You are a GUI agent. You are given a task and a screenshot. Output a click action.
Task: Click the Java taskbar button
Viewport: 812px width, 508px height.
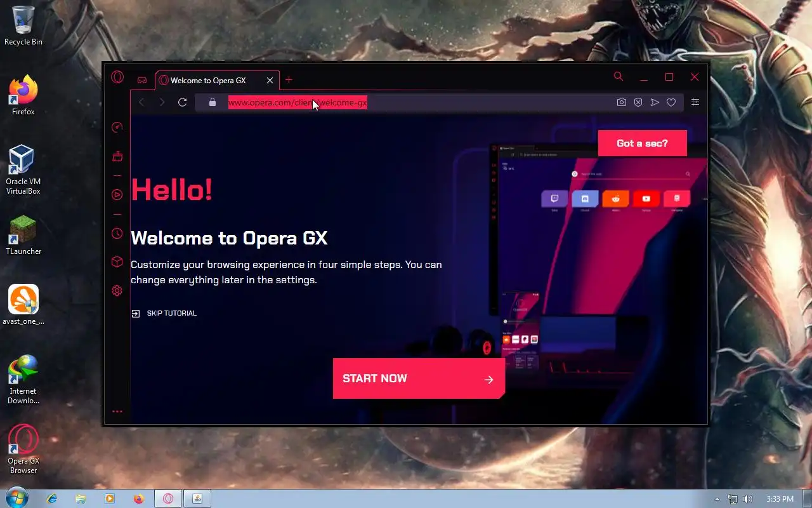(x=197, y=499)
